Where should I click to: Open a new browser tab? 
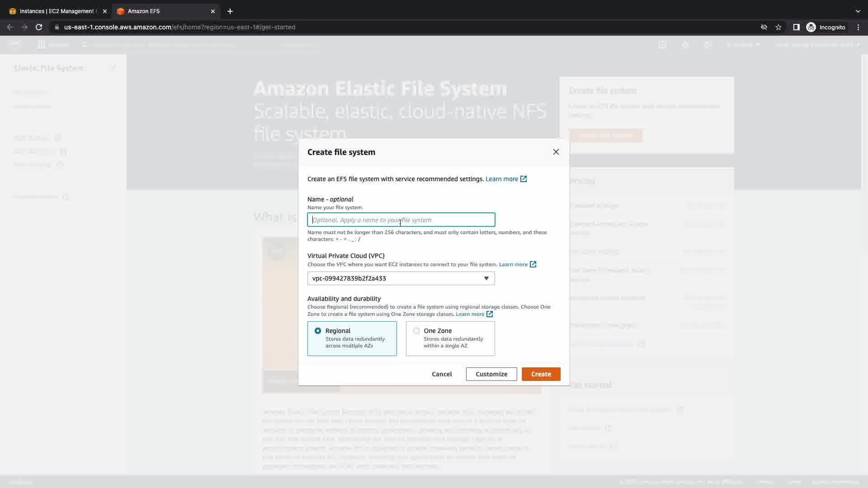(x=230, y=11)
